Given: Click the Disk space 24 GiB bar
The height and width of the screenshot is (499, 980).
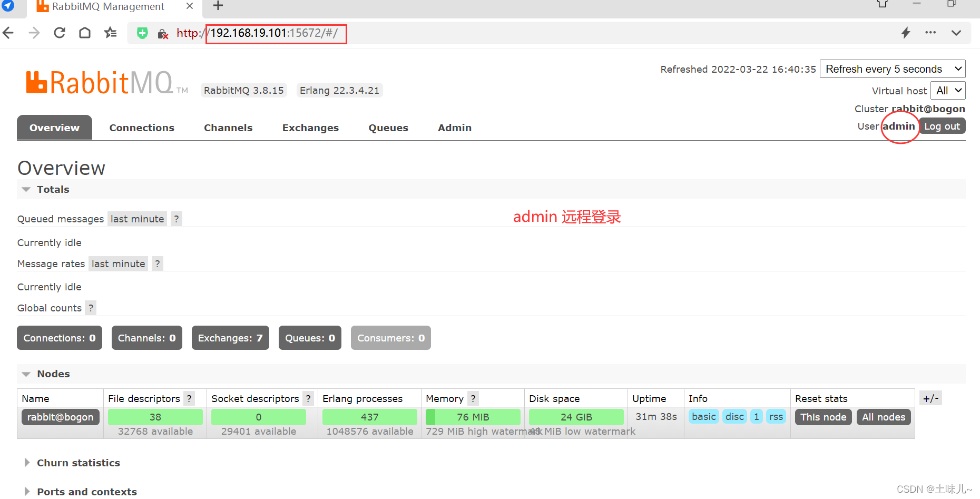Looking at the screenshot, I should click(x=576, y=417).
